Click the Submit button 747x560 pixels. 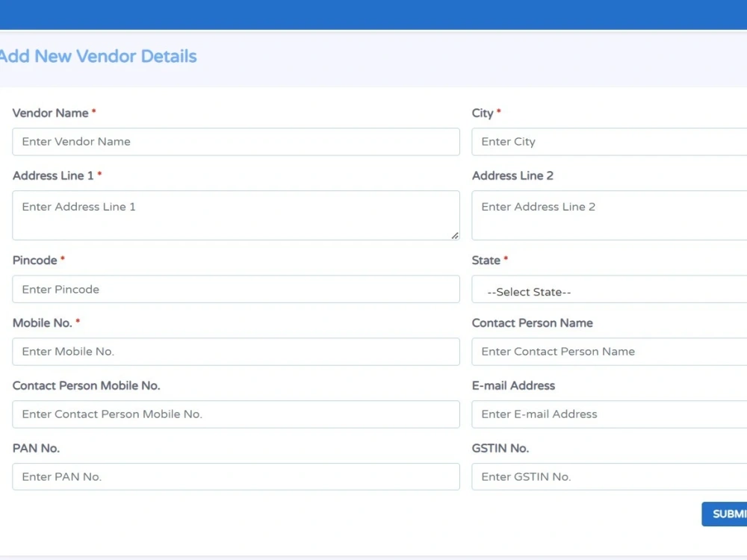[x=725, y=514]
